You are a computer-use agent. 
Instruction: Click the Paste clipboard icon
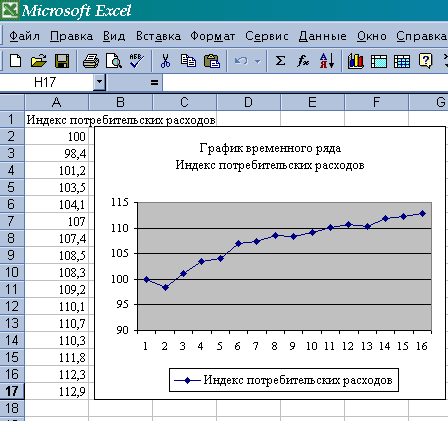[x=212, y=61]
